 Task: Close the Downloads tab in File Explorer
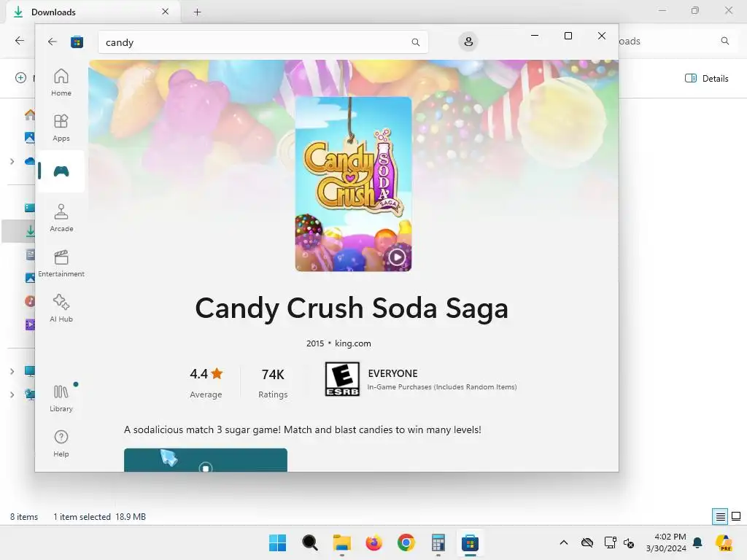tap(166, 12)
